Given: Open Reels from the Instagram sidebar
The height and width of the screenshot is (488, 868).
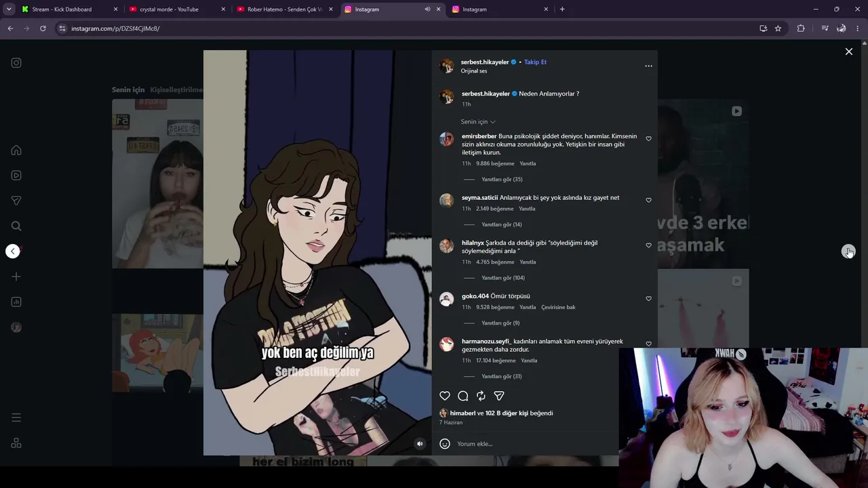Looking at the screenshot, I should click(x=16, y=176).
